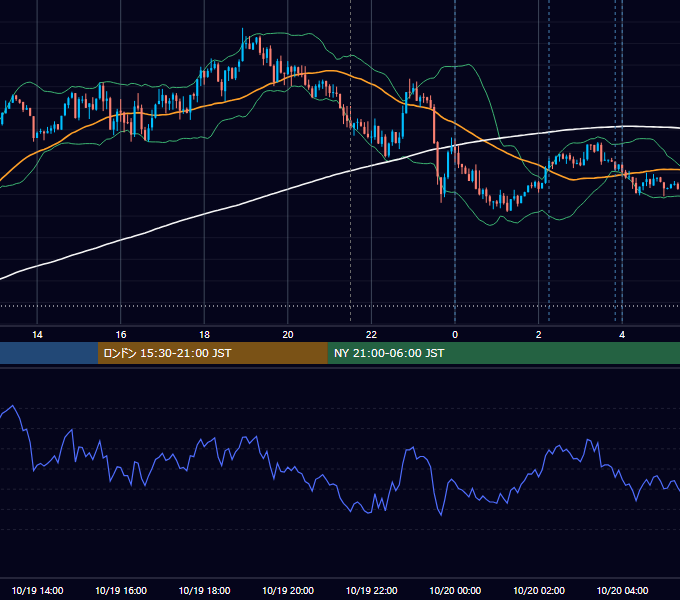
Task: Click the 10/19 16:00 date label
Action: click(121, 590)
